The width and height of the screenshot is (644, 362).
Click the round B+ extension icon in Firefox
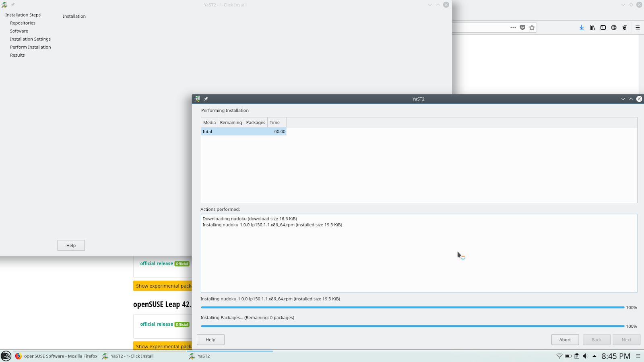pyautogui.click(x=614, y=28)
